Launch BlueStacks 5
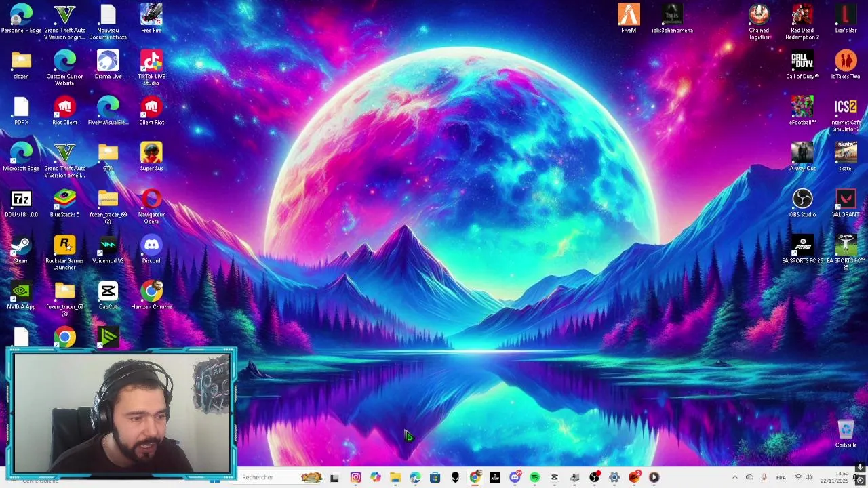Screen dimensions: 868x488 (64, 203)
